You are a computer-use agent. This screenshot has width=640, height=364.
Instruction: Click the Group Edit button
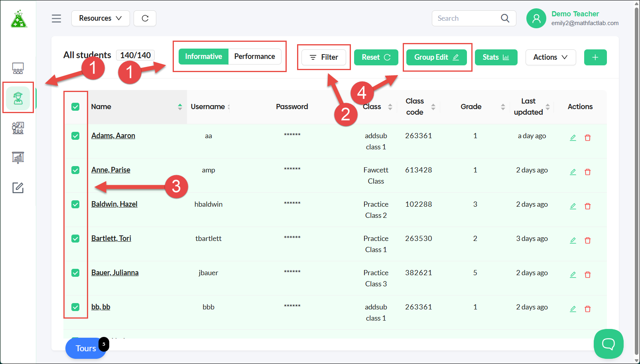point(436,57)
